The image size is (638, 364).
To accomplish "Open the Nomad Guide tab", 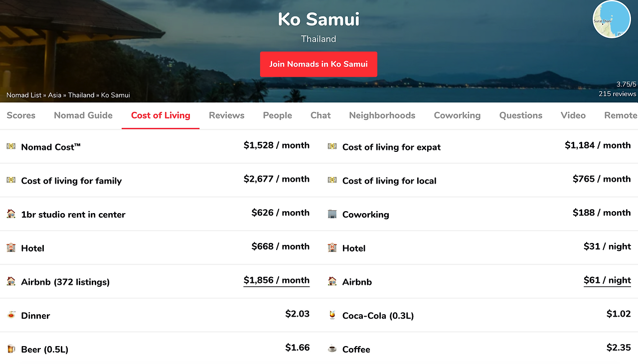I will tap(83, 116).
